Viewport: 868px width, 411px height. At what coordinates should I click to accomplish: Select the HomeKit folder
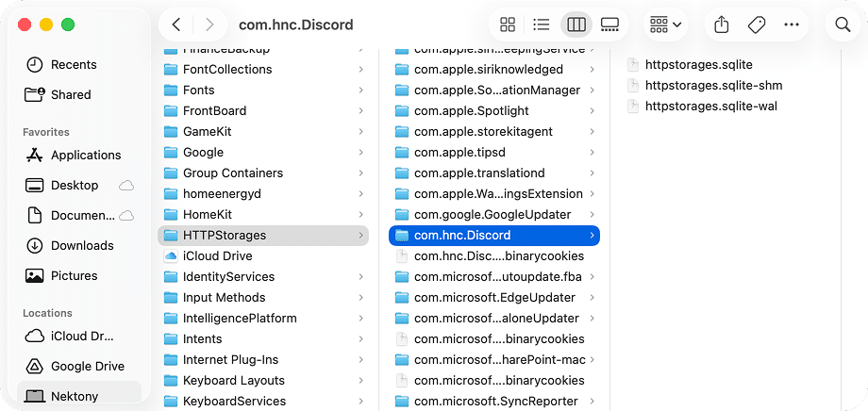tap(263, 215)
